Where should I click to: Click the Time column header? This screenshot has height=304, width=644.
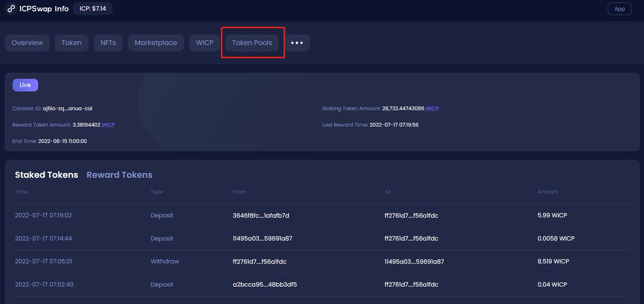tap(21, 192)
